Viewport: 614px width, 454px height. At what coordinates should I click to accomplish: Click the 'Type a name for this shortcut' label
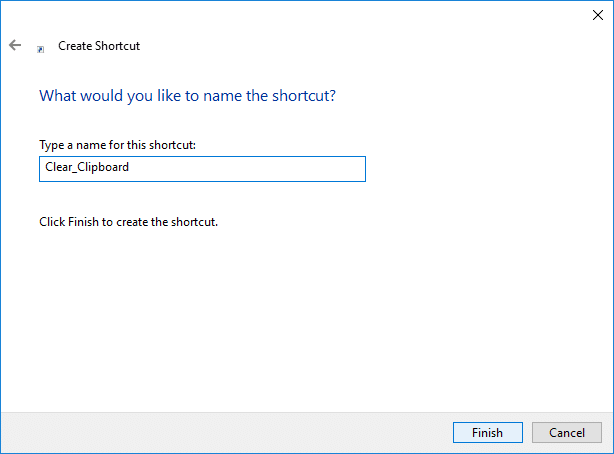[116, 145]
